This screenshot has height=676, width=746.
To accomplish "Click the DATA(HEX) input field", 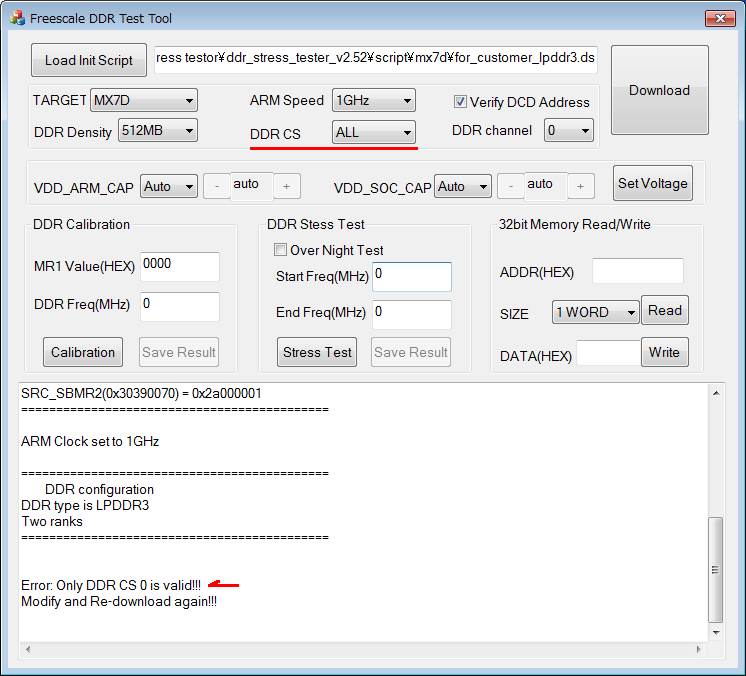I will (x=609, y=353).
